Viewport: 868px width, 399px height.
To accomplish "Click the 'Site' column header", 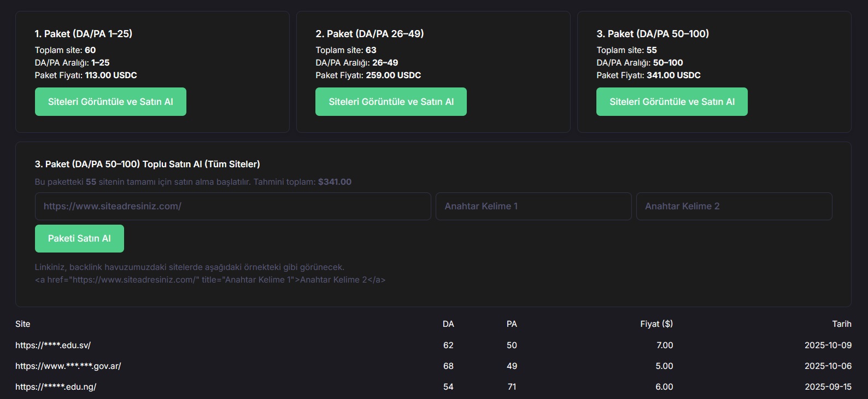I will (23, 324).
